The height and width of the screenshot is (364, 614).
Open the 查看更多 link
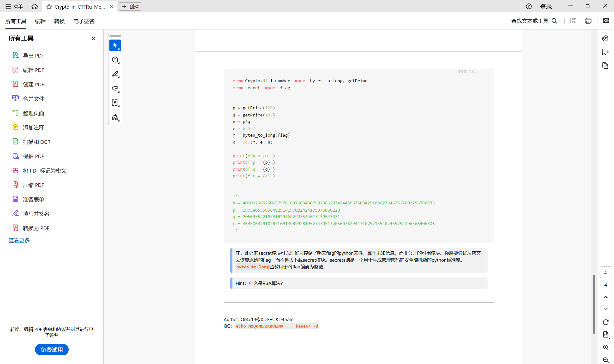click(x=19, y=240)
